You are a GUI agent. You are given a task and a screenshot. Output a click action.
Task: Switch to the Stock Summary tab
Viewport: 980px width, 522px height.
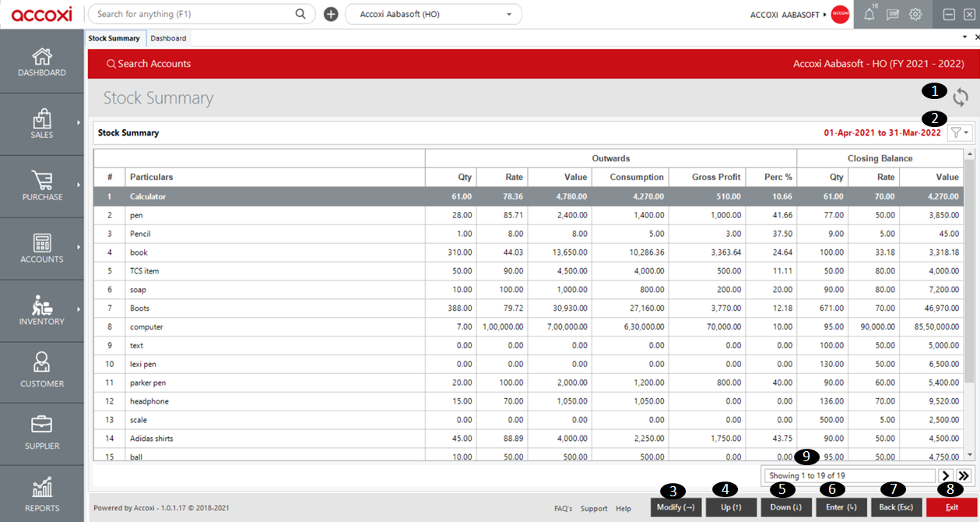point(114,38)
